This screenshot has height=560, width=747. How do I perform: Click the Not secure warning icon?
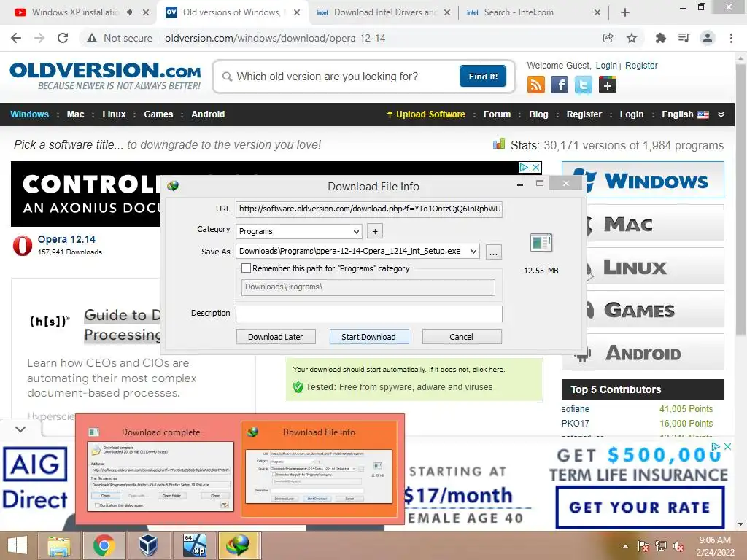pyautogui.click(x=92, y=38)
